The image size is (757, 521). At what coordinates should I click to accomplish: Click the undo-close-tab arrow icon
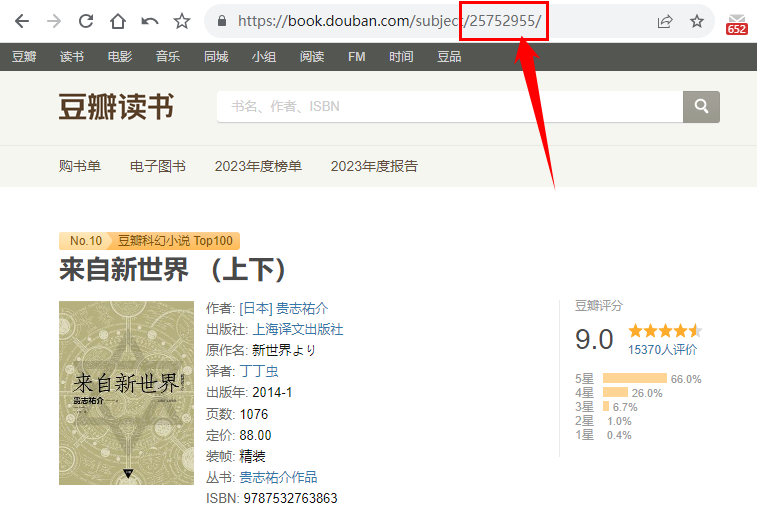[150, 21]
